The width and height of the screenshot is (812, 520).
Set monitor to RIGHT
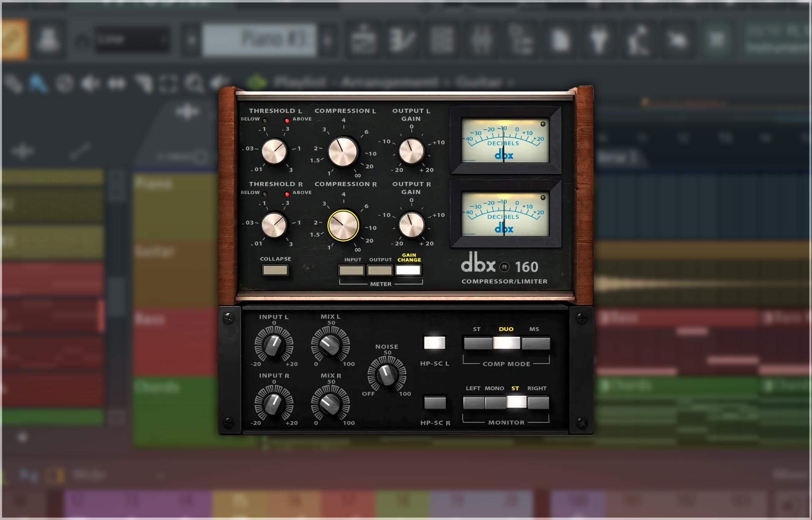(x=538, y=402)
